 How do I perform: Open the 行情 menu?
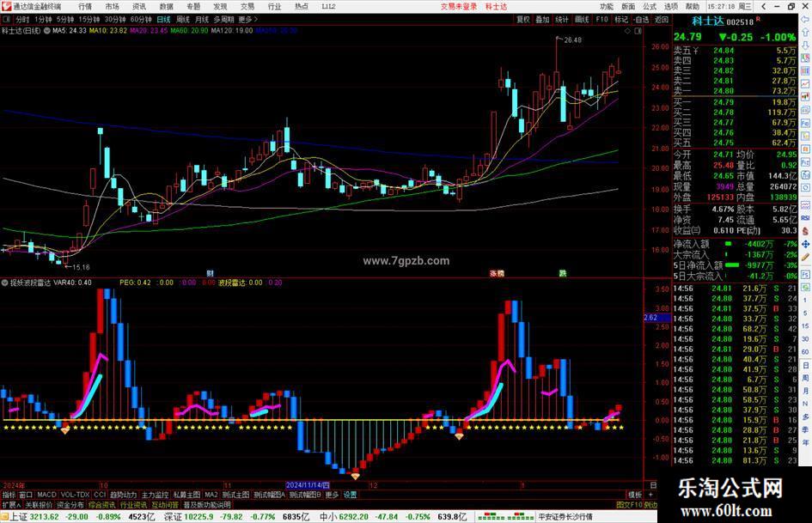85,6
